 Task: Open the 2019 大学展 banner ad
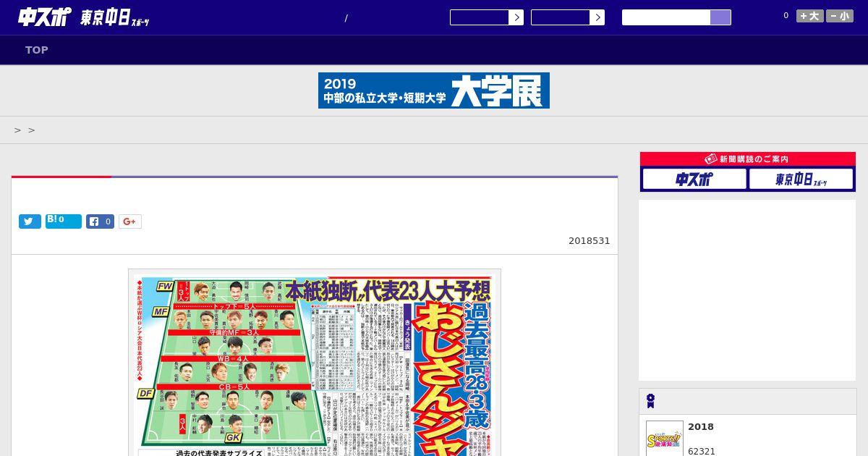point(434,90)
